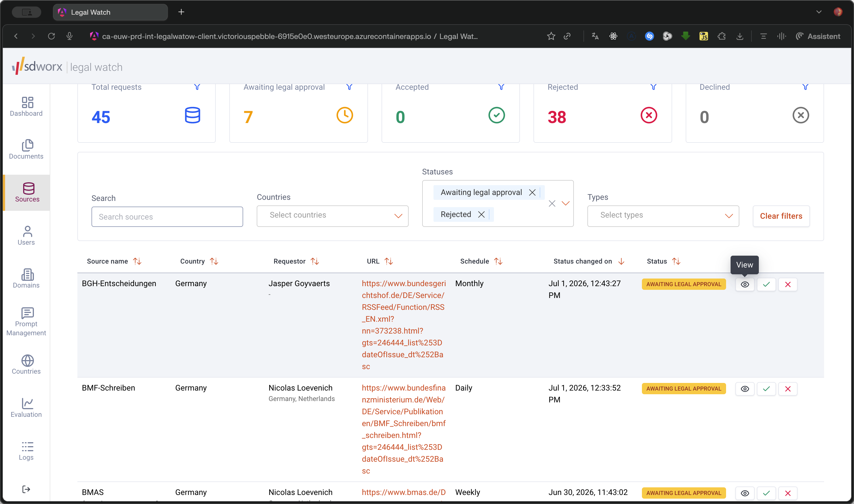Reject the BMF-Schreiben source request
854x504 pixels.
click(x=788, y=389)
